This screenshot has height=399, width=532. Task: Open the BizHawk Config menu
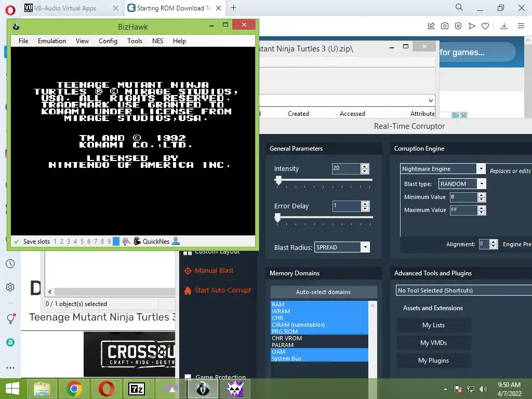108,41
